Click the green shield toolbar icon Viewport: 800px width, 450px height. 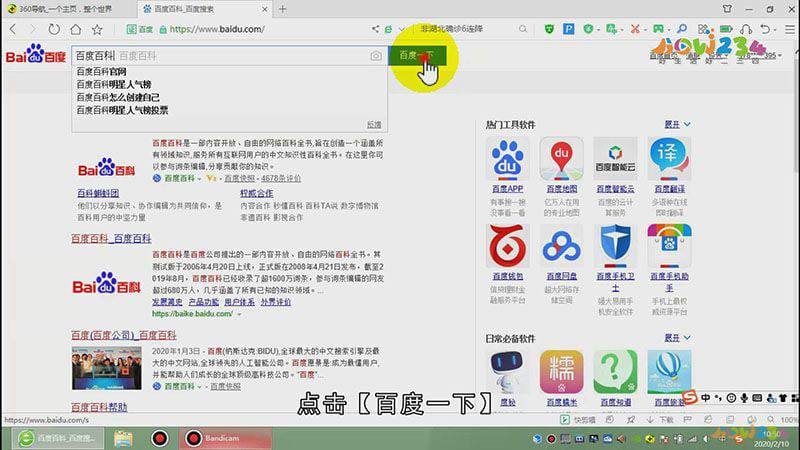coord(549,29)
